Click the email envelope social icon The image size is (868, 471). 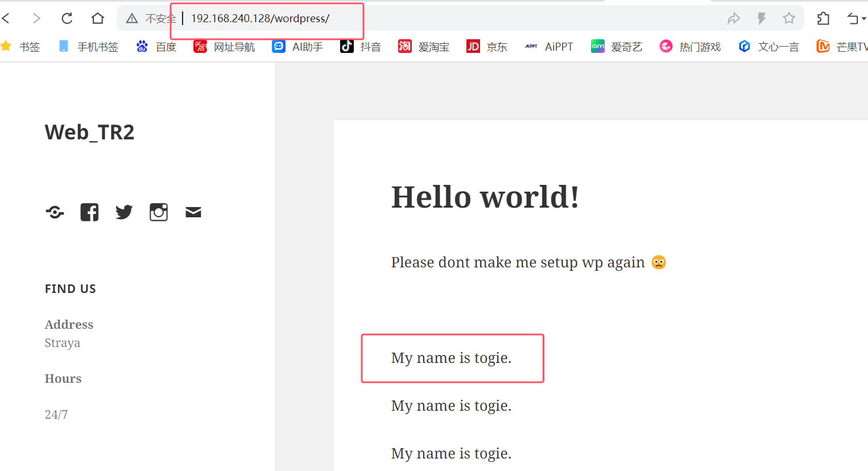coord(193,212)
